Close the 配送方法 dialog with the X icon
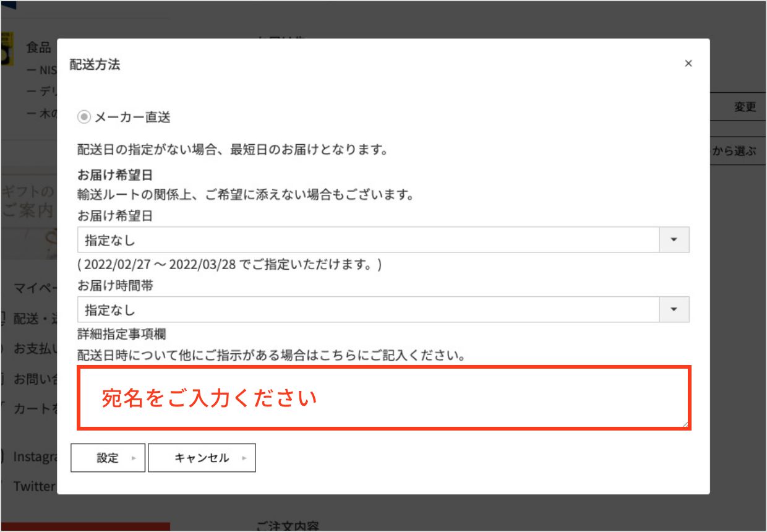 688,64
